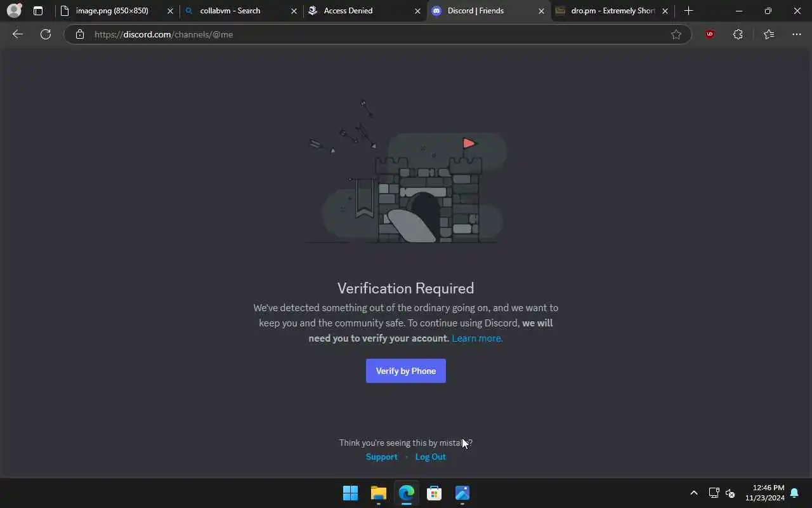Open the clock showing 12:46 PM
812x508 pixels.
(x=765, y=493)
